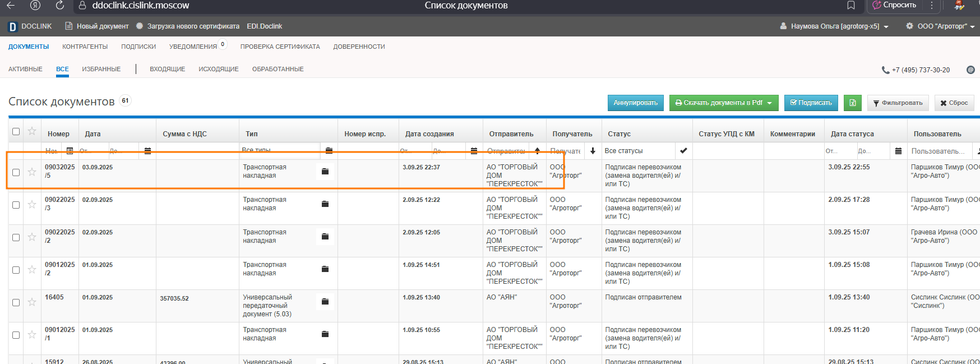
Task: Click the Сброс reset button
Action: point(954,103)
